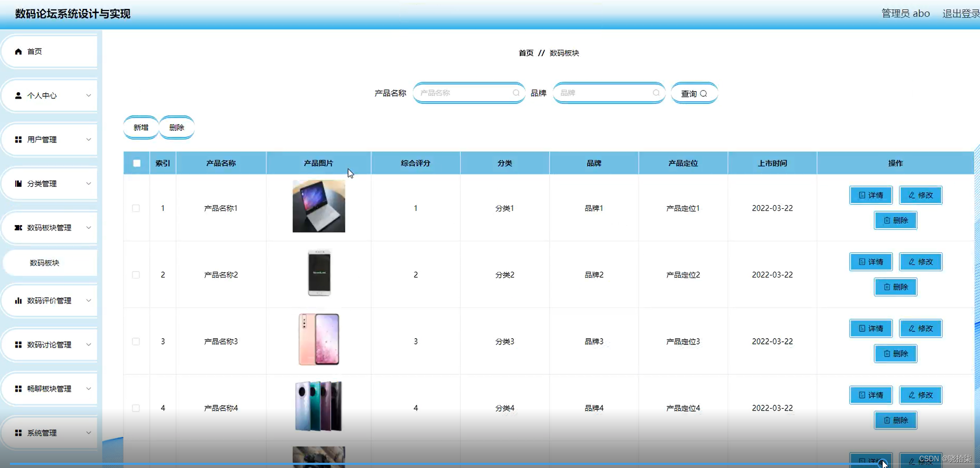
Task: Click the laptop image of 产品名称1
Action: point(319,206)
